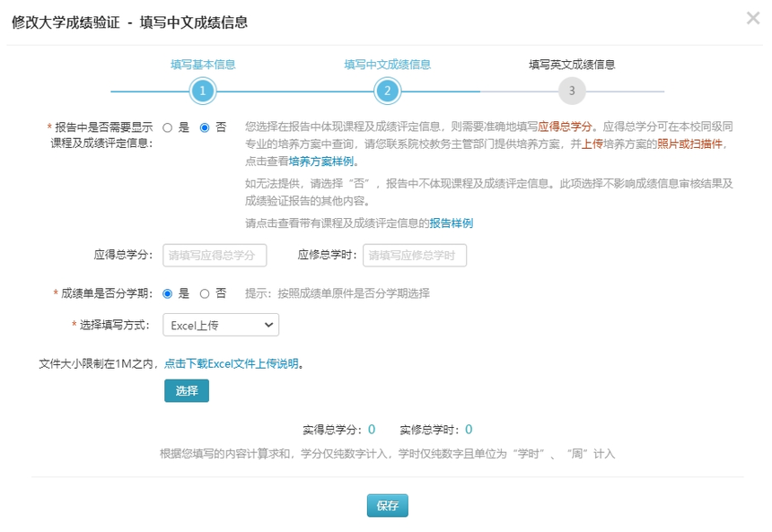点击下拉框中的展开箭头
The image size is (772, 532).
268,325
